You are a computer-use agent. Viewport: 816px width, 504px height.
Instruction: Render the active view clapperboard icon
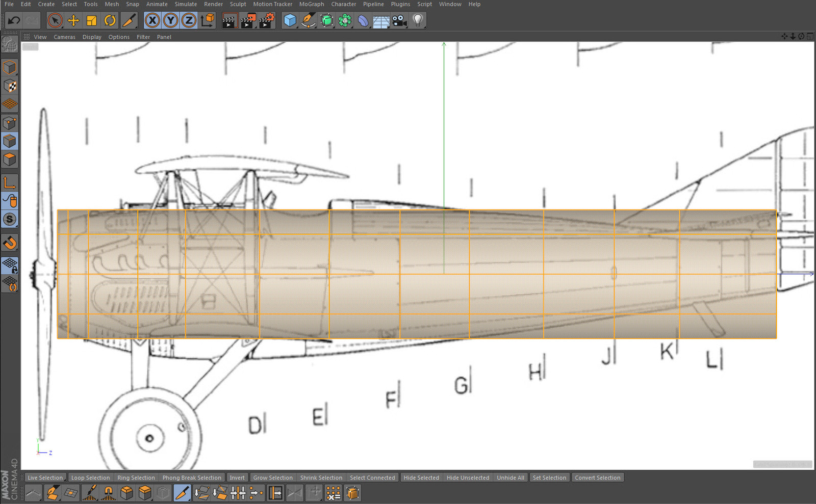[x=229, y=20]
